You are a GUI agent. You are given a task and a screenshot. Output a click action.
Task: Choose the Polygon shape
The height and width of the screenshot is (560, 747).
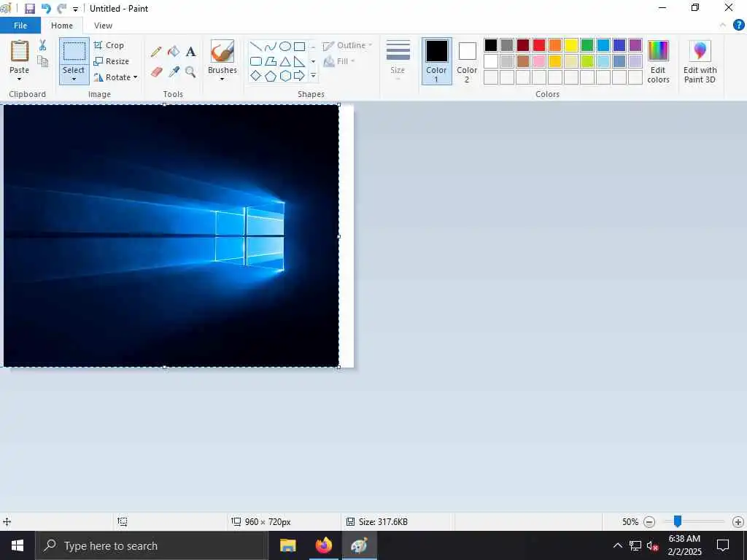[270, 61]
